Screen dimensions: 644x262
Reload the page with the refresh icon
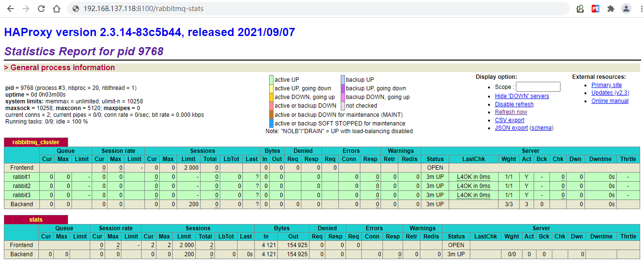(x=41, y=9)
